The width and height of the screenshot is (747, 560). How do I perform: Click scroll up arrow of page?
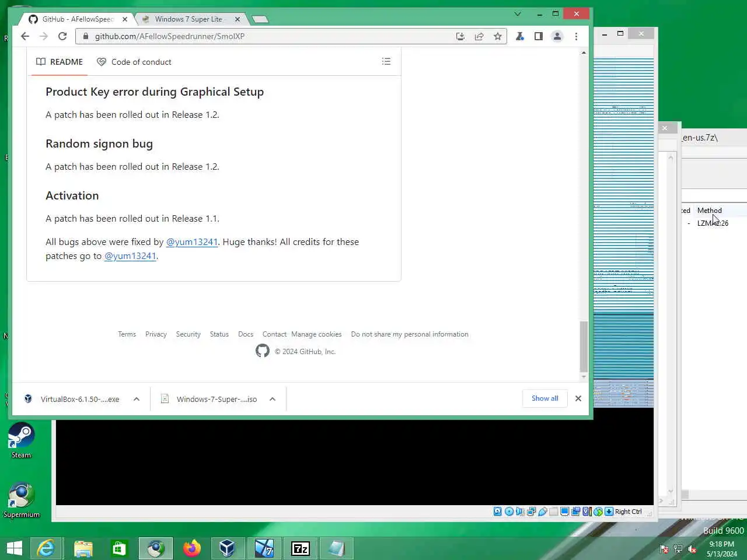pyautogui.click(x=584, y=53)
